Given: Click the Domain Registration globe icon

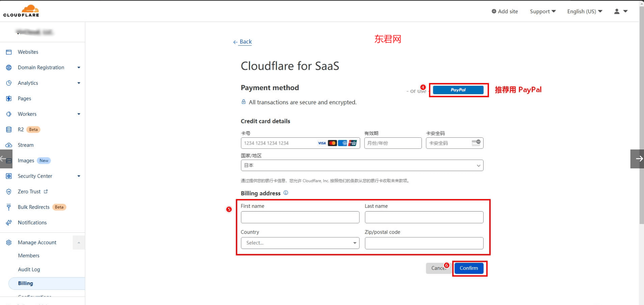Looking at the screenshot, I should [x=9, y=67].
